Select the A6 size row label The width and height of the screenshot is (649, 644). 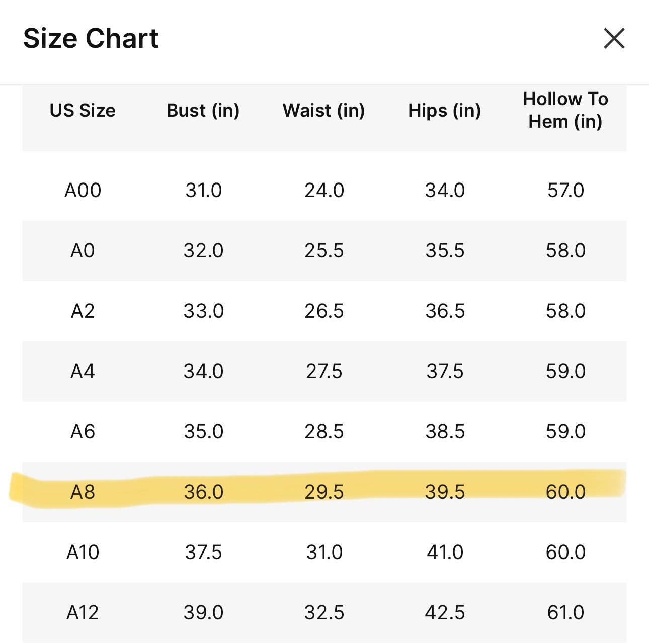pyautogui.click(x=83, y=432)
